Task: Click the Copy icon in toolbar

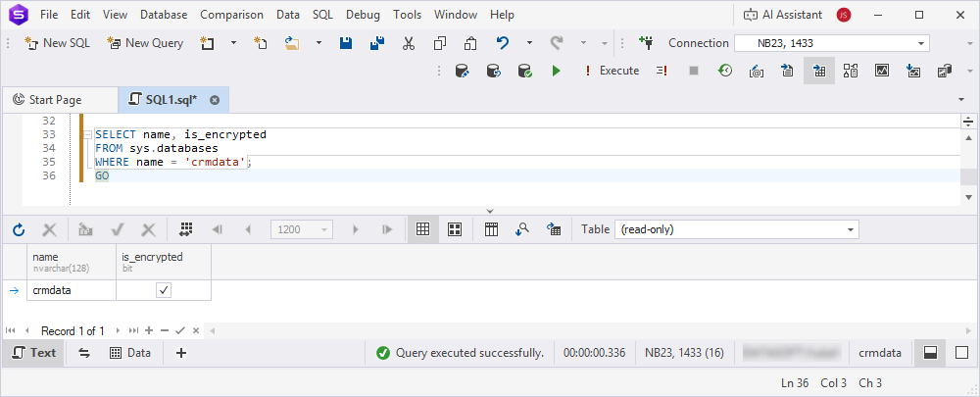Action: [x=440, y=43]
